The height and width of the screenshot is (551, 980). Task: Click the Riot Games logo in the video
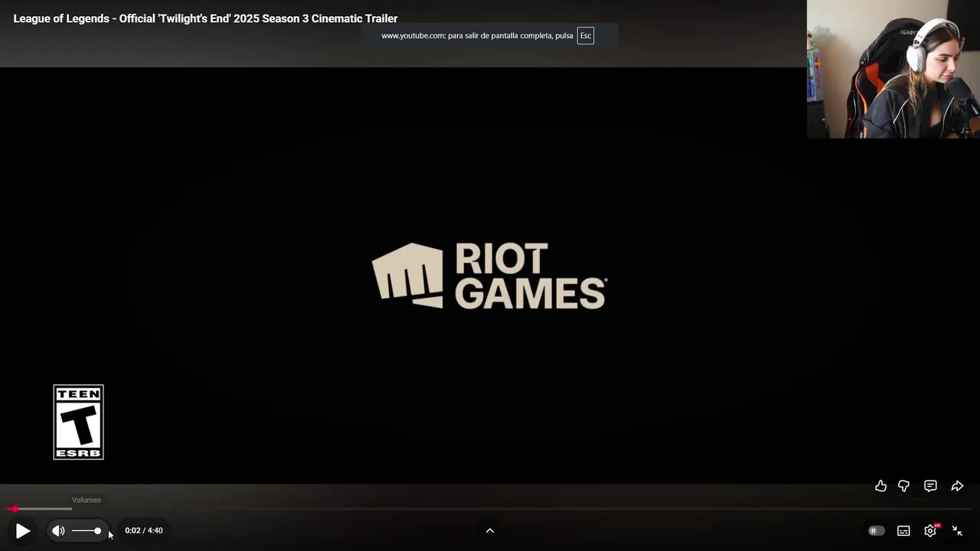tap(489, 276)
